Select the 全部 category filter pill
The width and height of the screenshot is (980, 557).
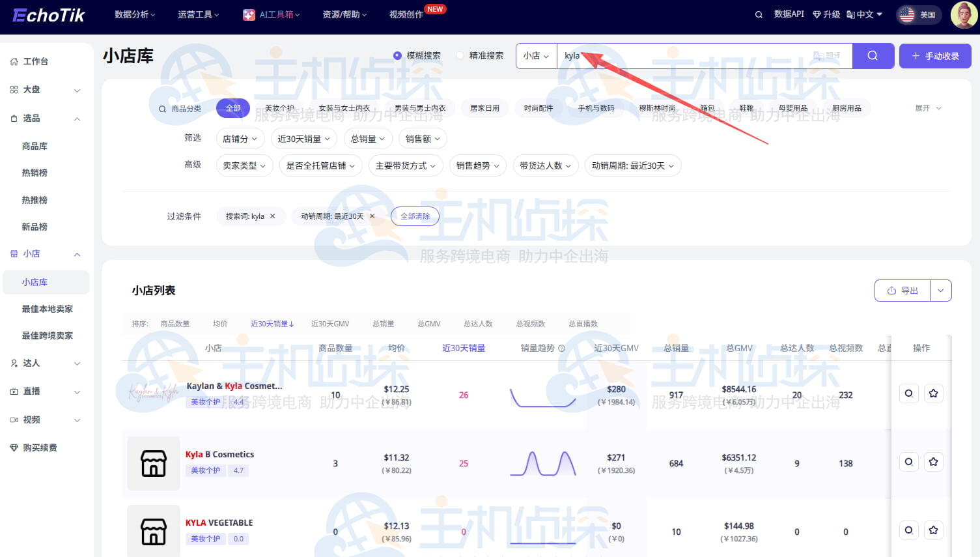click(232, 108)
